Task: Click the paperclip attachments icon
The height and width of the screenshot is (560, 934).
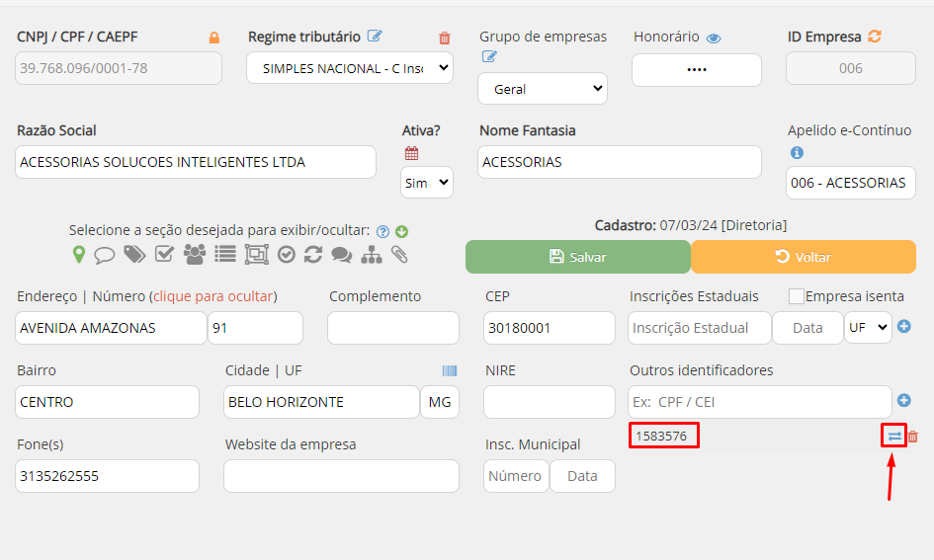Action: pos(399,255)
